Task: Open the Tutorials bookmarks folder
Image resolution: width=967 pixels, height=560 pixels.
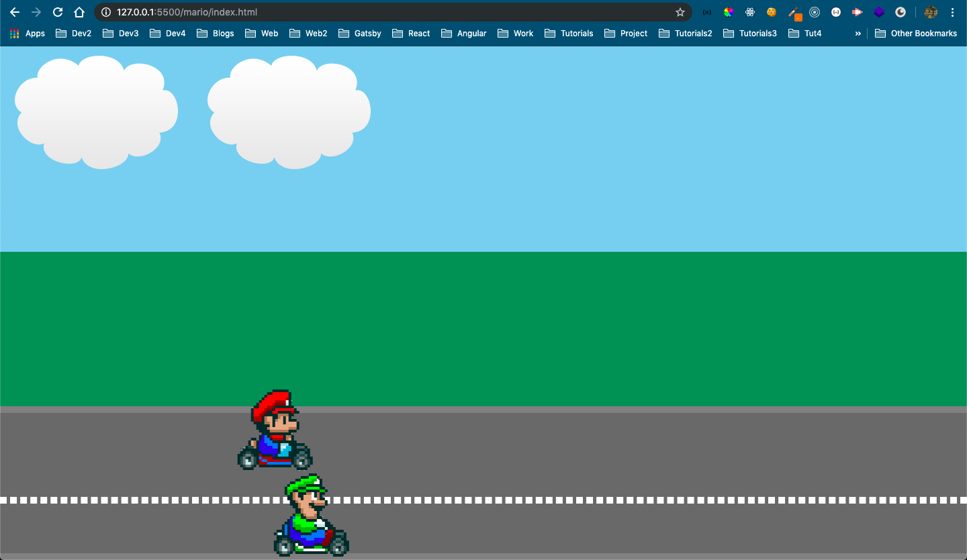Action: 569,33
